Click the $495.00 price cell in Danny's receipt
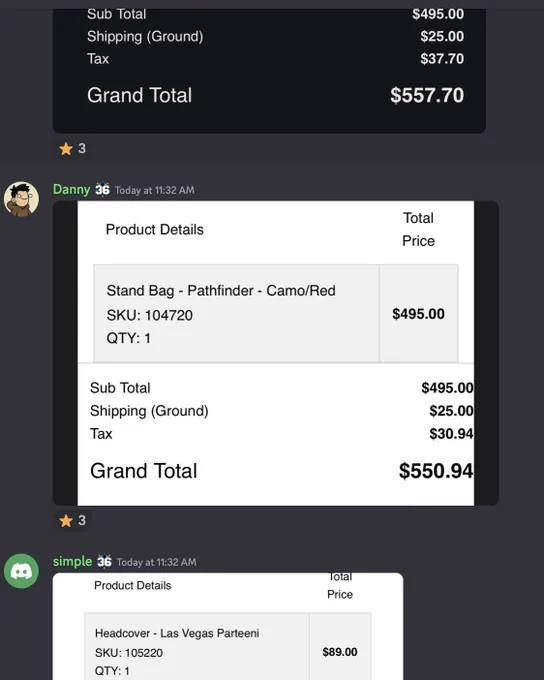 coord(419,314)
